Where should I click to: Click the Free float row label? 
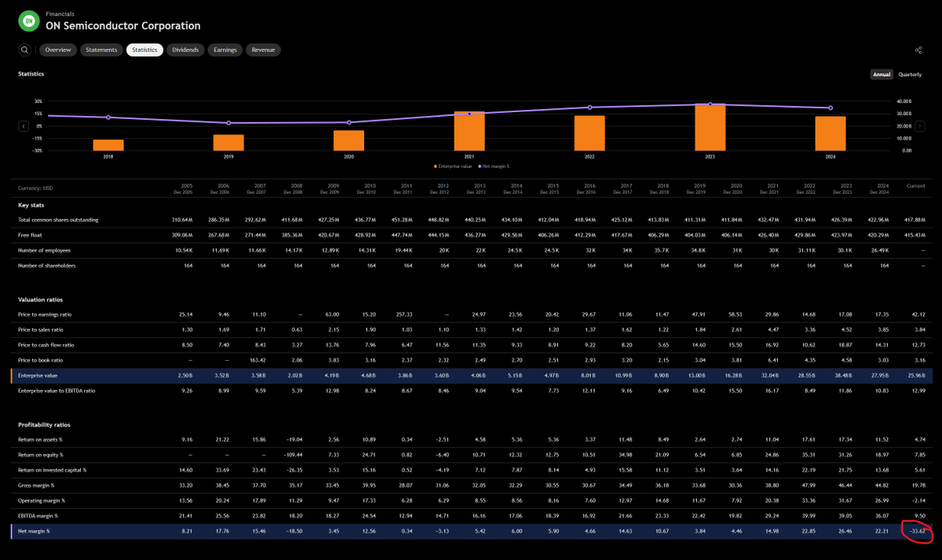(30, 235)
